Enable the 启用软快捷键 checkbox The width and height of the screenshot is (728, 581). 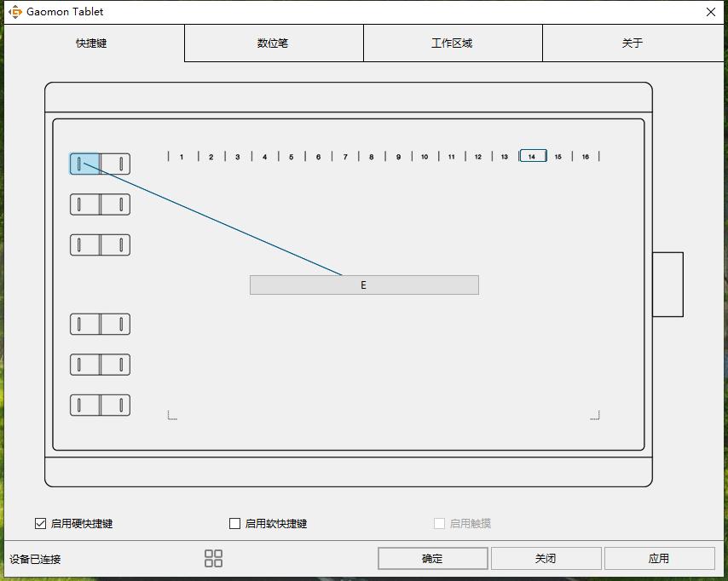point(235,523)
